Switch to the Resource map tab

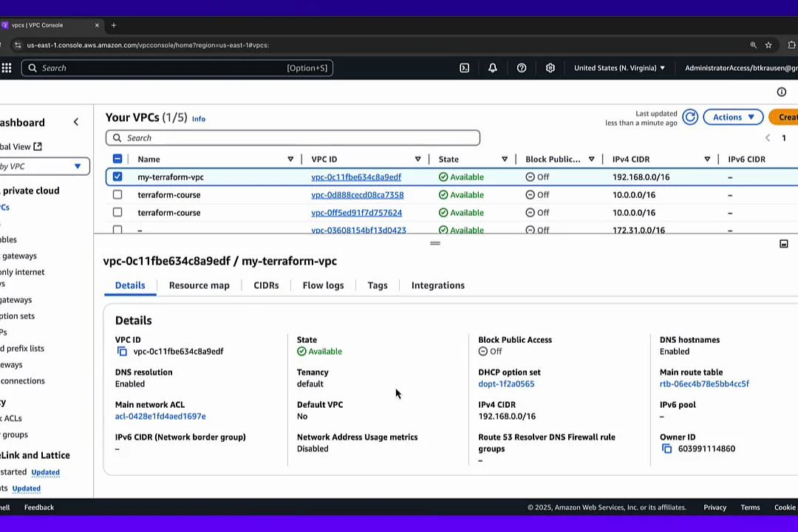click(x=199, y=286)
